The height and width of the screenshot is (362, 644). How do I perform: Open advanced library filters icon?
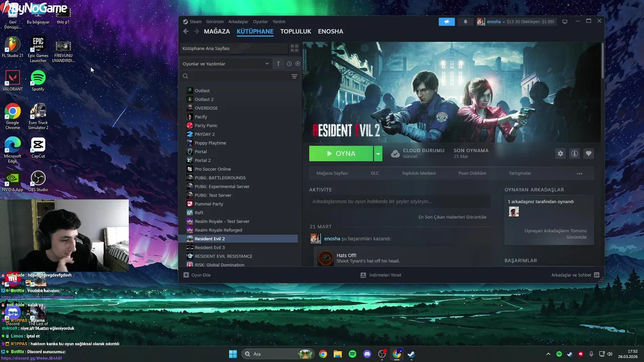[294, 76]
